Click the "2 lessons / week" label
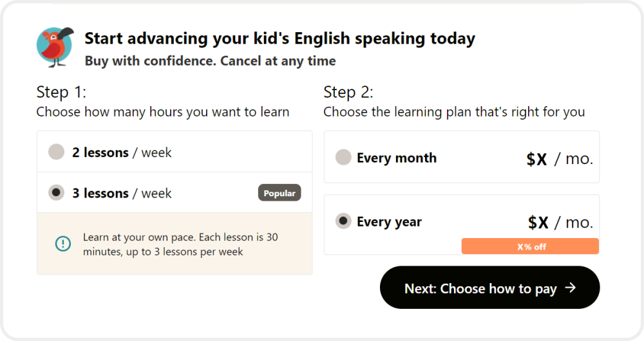This screenshot has height=341, width=644. tap(122, 152)
